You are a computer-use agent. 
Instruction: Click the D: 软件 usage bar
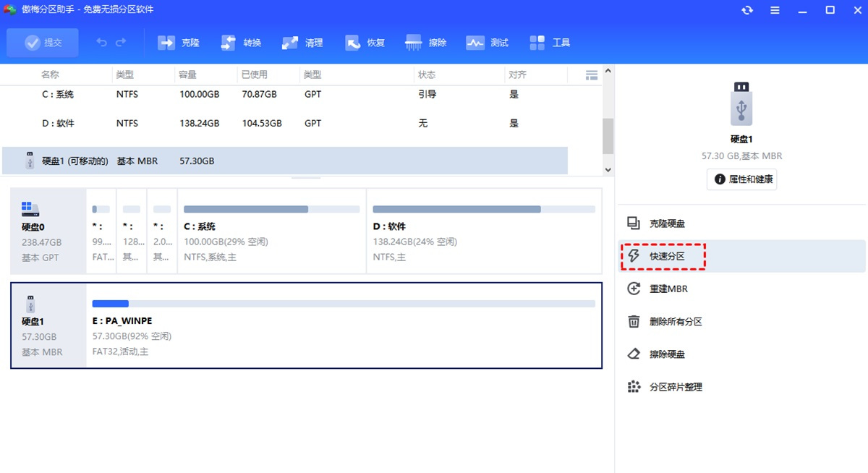pyautogui.click(x=484, y=209)
